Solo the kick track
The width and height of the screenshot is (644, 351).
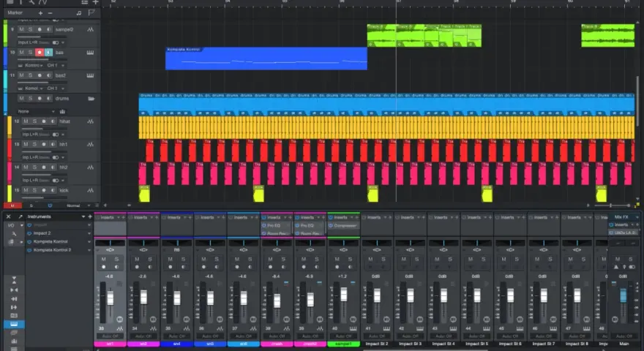tap(34, 190)
